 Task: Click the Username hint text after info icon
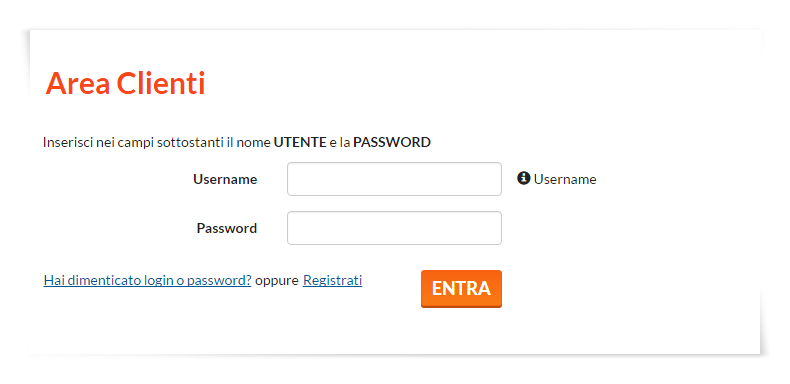point(565,179)
